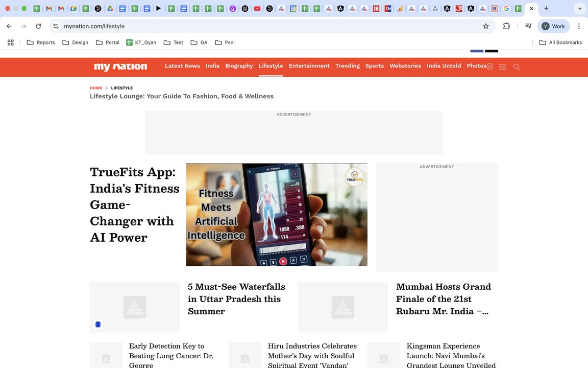Open the All Bookmarks folder
The image size is (588, 368).
(560, 42)
